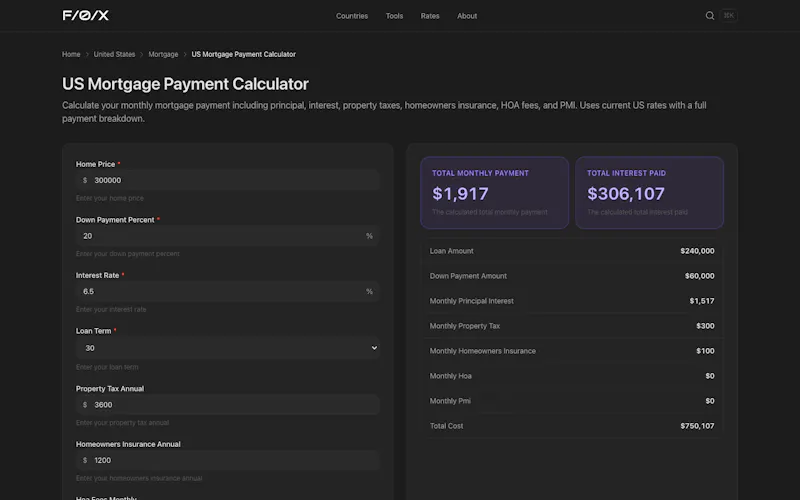The height and width of the screenshot is (500, 800).
Task: Click the Homeowners Insurance Annual field
Action: [228, 460]
